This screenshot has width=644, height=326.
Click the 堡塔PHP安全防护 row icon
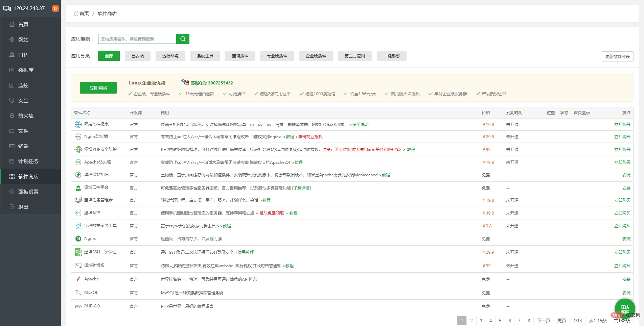pyautogui.click(x=78, y=149)
